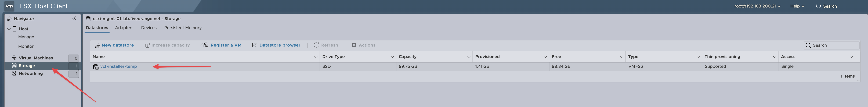868x107 pixels.
Task: Click the Register a VM icon
Action: pos(205,45)
